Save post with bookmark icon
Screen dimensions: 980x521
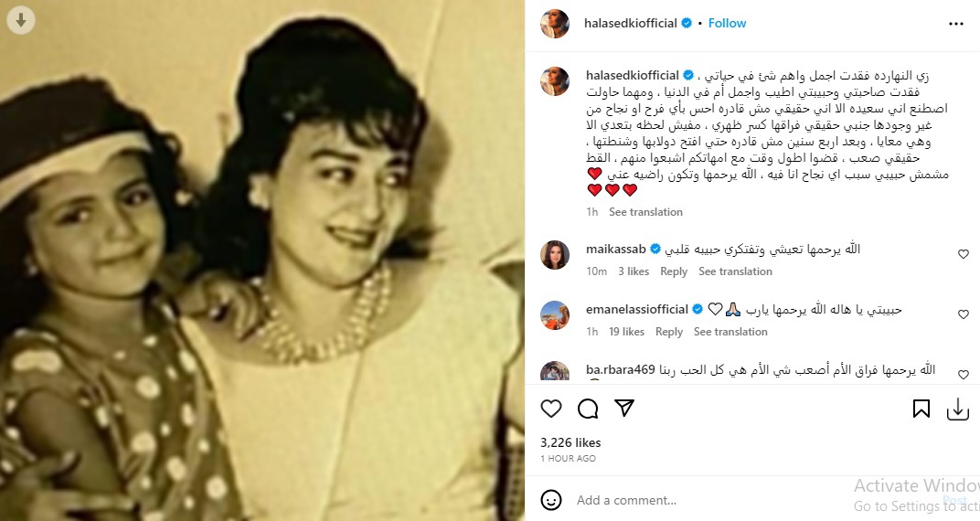click(x=921, y=409)
